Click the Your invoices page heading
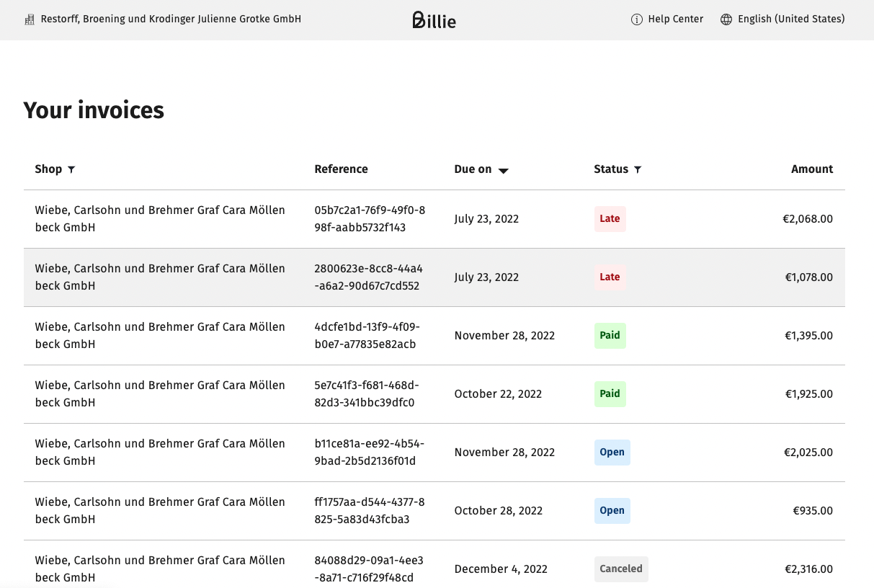This screenshot has height=588, width=874. [94, 110]
